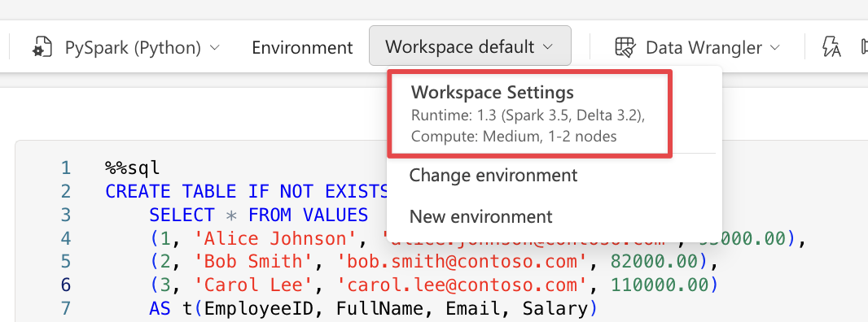
Task: Click the 110000.00 salary value
Action: click(x=660, y=285)
